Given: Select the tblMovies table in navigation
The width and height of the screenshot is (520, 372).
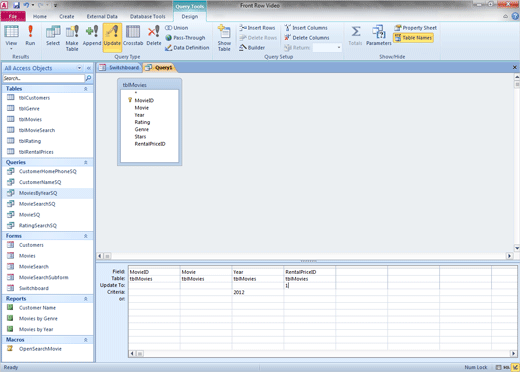Looking at the screenshot, I should (x=30, y=119).
